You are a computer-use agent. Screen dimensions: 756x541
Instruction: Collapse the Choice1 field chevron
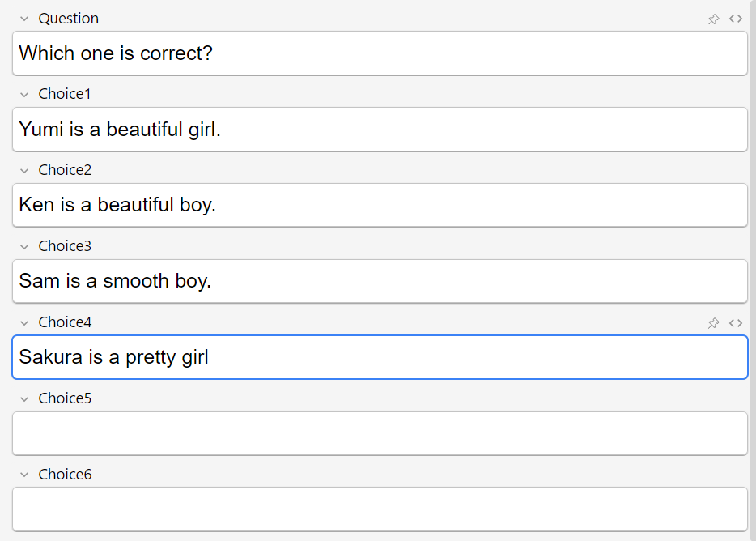(24, 95)
